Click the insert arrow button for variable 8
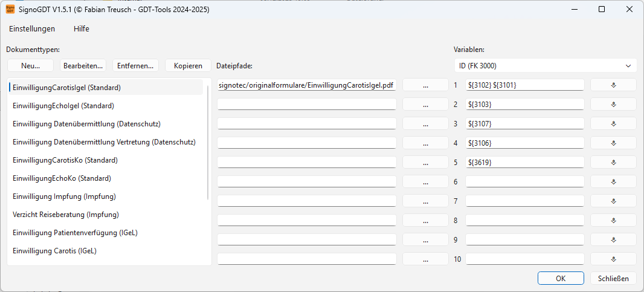This screenshot has height=292, width=644. [613, 221]
